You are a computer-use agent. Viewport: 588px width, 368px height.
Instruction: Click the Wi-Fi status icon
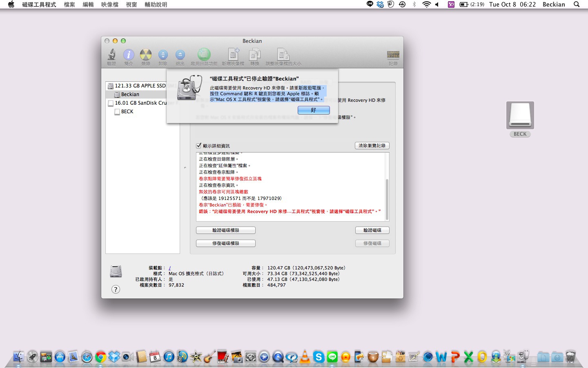click(x=426, y=4)
